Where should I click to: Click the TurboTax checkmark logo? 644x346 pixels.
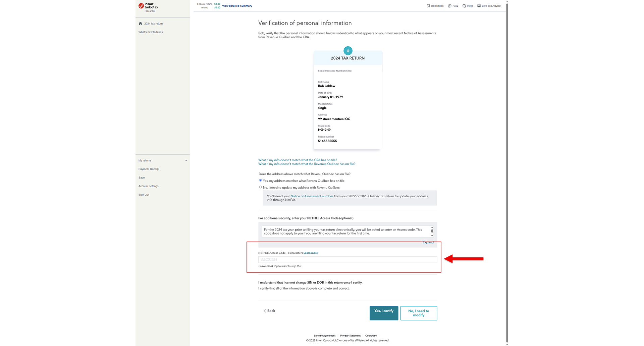141,6
